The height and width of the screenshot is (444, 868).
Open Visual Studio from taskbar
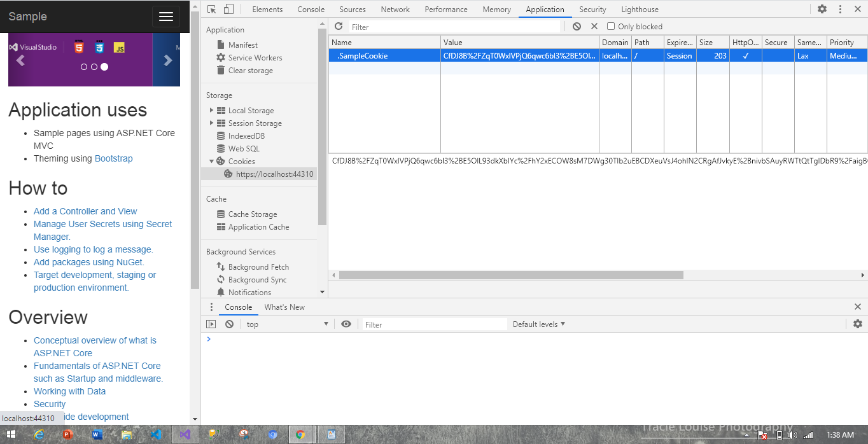tap(185, 435)
